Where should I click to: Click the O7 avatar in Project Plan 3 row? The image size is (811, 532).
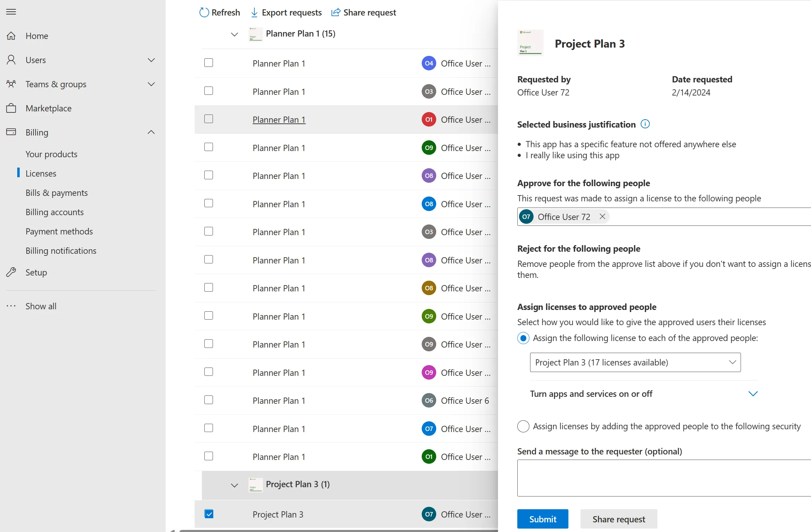[x=429, y=514]
